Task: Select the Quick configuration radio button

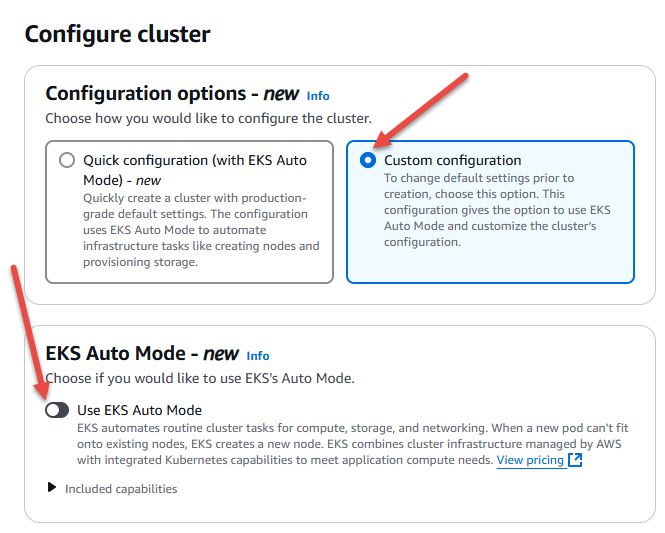Action: (x=67, y=160)
